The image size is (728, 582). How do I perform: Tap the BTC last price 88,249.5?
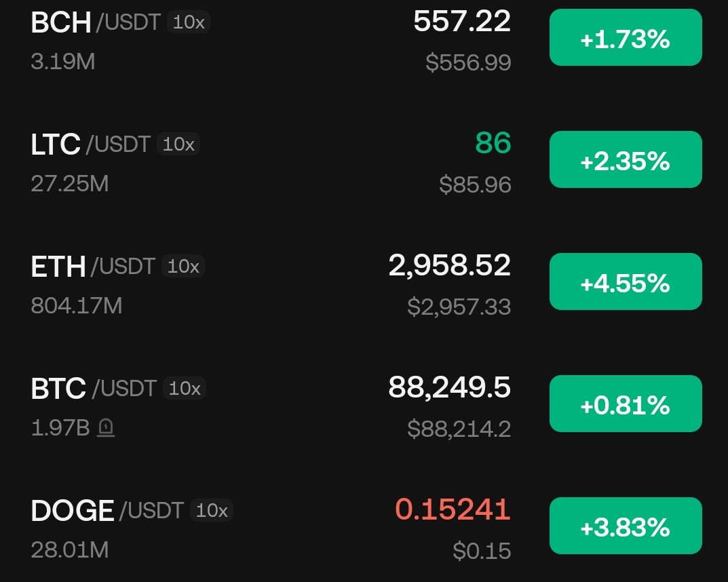pyautogui.click(x=449, y=387)
